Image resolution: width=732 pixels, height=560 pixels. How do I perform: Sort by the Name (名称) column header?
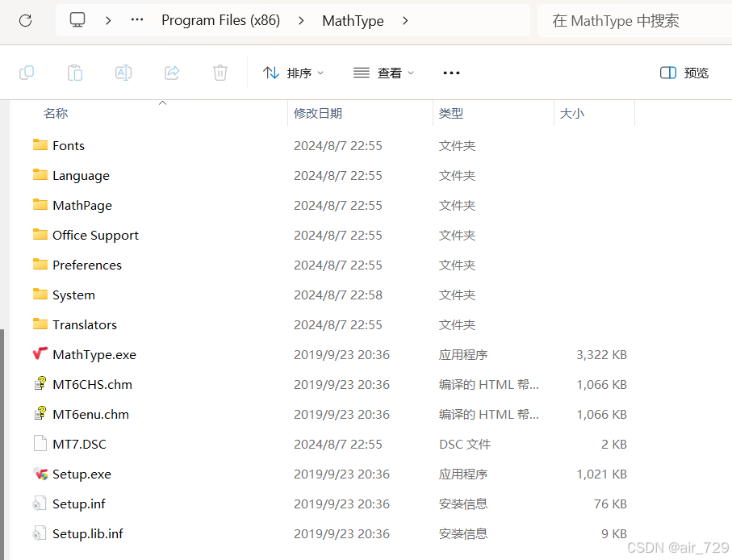(56, 114)
